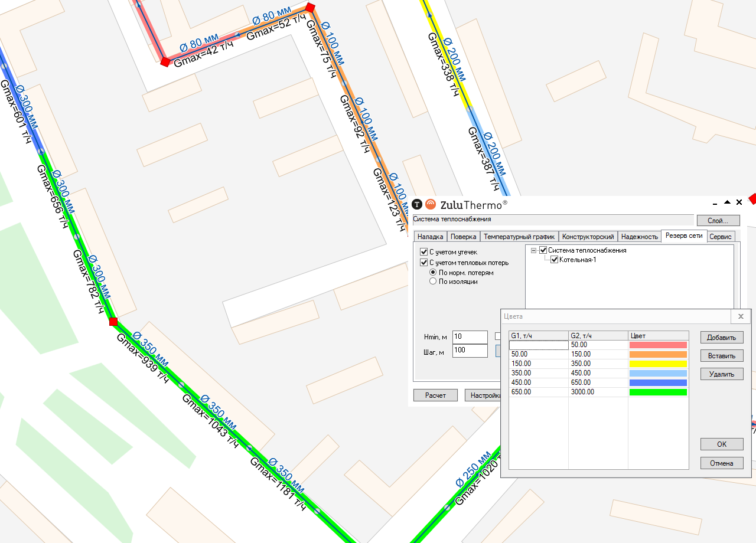756x543 pixels.
Task: Close the Цвета dialog with the X
Action: click(741, 316)
